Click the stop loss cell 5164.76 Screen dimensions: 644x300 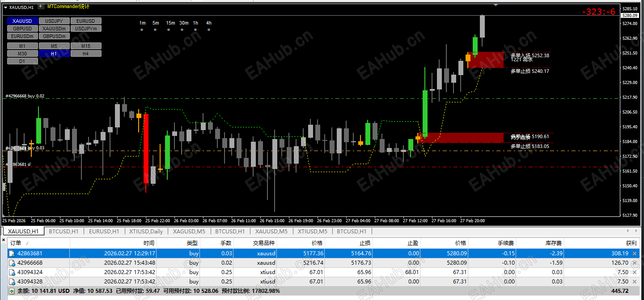349,254
